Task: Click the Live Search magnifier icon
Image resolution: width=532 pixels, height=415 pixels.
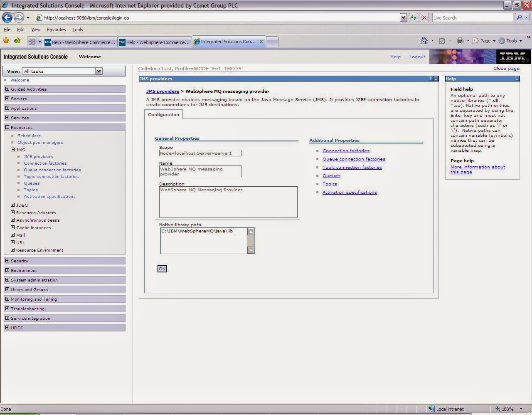Action: (519, 17)
